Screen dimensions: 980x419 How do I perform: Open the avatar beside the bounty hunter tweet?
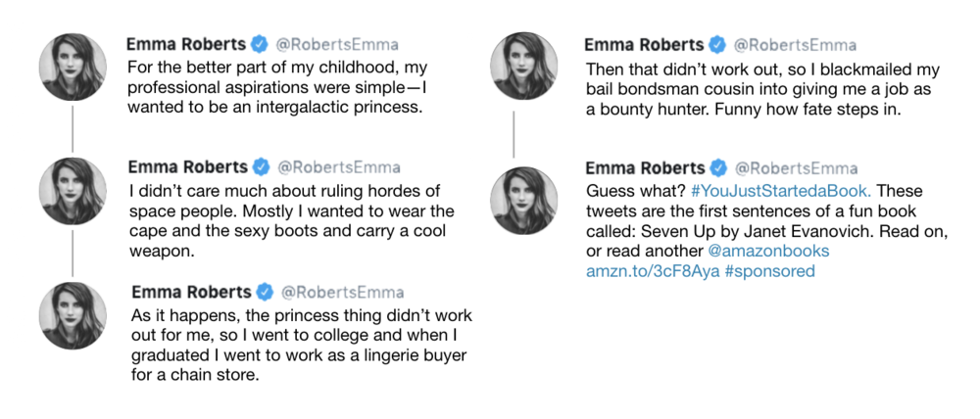click(x=523, y=67)
